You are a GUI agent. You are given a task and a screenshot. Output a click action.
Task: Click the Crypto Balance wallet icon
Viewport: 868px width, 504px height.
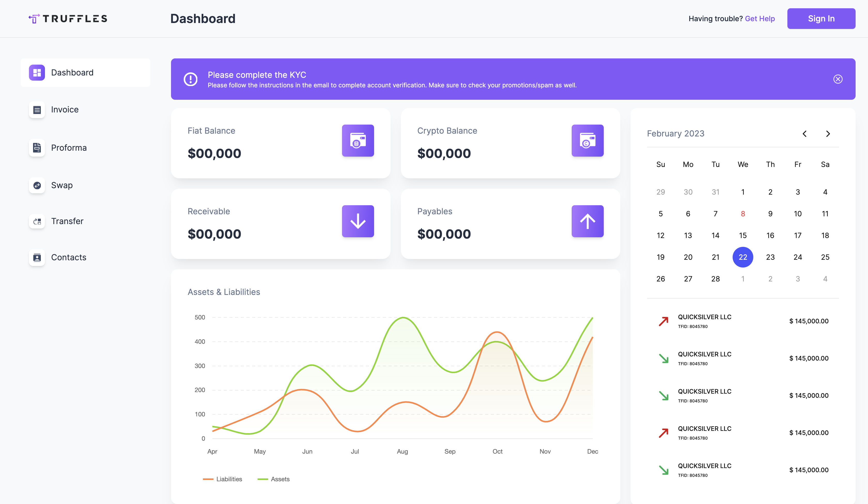point(587,140)
